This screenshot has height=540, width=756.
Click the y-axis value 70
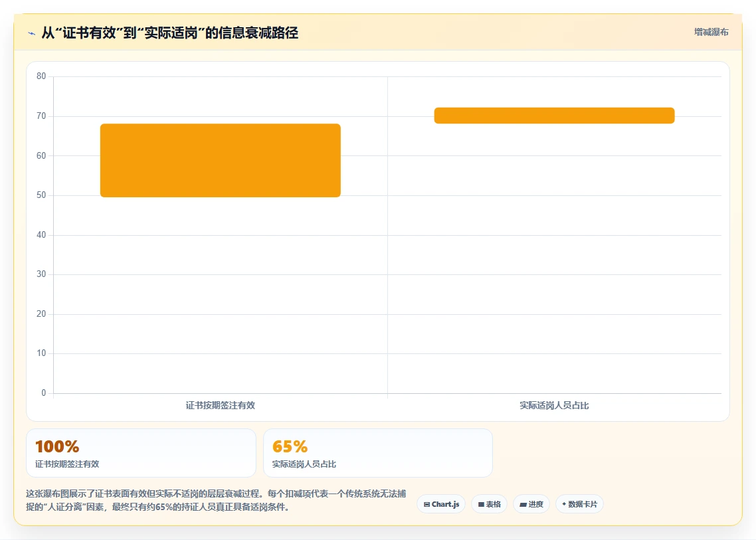point(41,116)
